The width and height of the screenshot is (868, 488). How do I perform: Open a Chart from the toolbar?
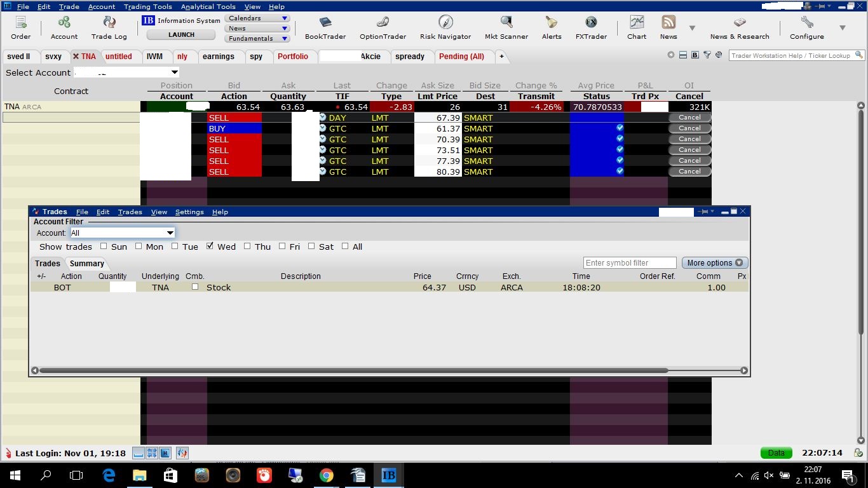(x=637, y=27)
